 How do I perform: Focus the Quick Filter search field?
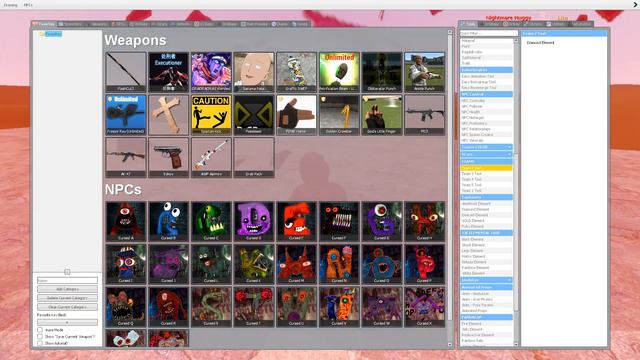(x=489, y=33)
